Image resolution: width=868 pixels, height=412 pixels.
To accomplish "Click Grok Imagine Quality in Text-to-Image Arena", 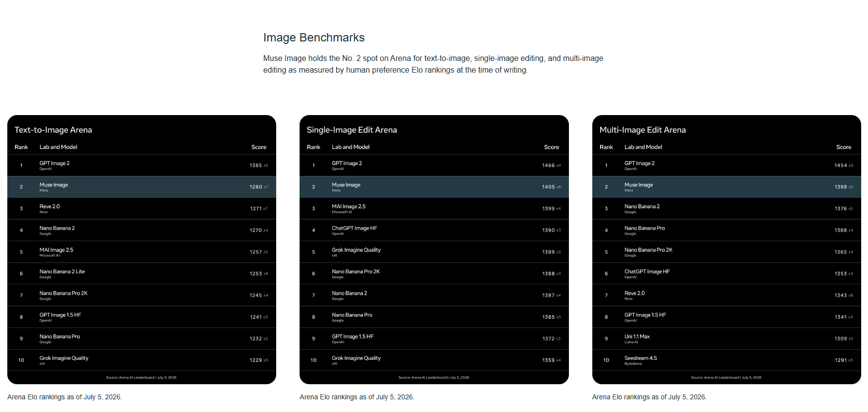I will tap(64, 358).
